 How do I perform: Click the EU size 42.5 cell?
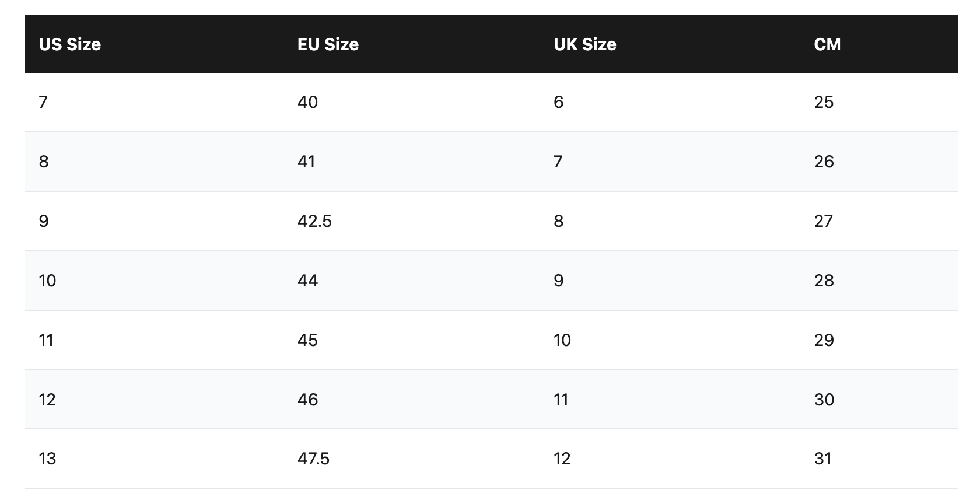(x=314, y=221)
